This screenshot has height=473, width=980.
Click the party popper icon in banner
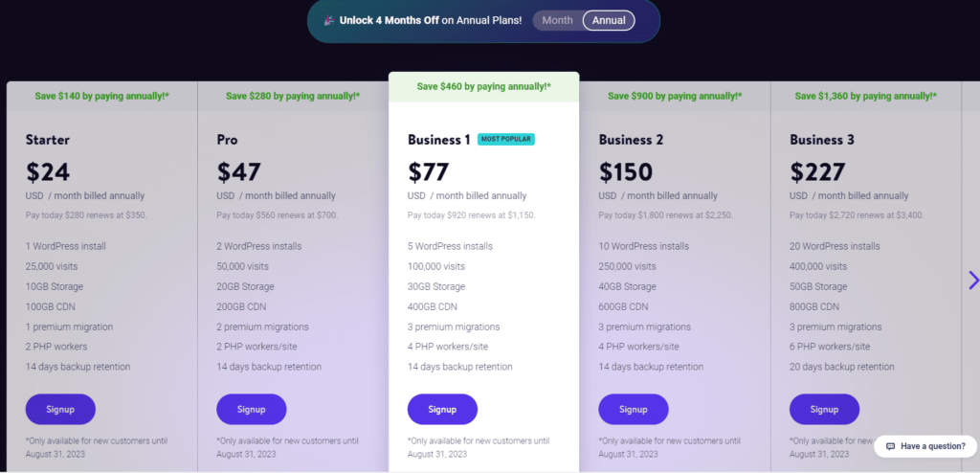[330, 20]
